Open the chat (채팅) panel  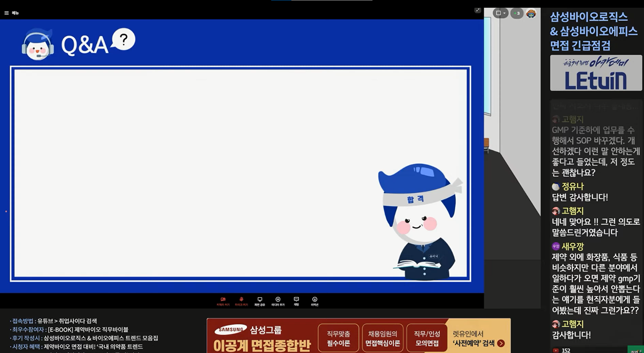pyautogui.click(x=296, y=301)
